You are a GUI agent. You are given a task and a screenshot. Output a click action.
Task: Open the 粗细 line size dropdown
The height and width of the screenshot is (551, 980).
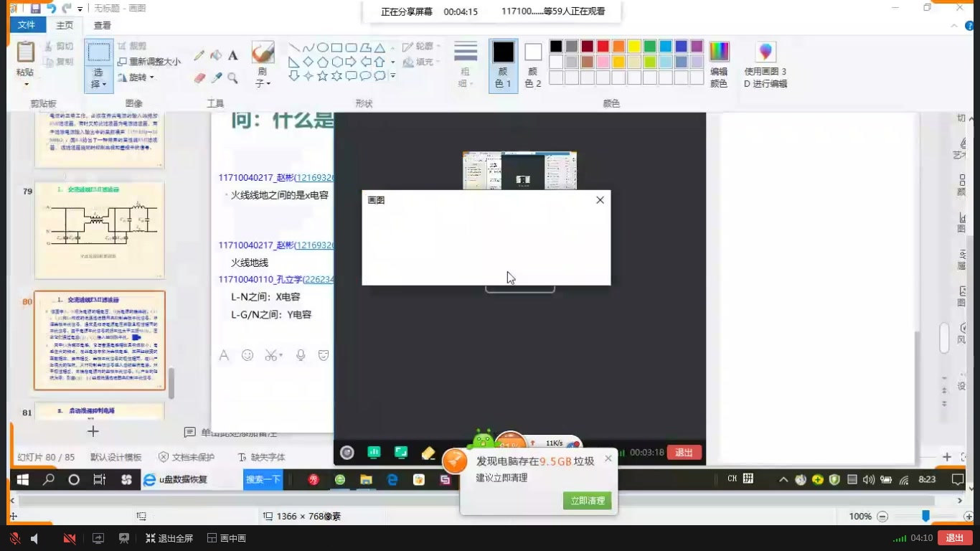(466, 65)
